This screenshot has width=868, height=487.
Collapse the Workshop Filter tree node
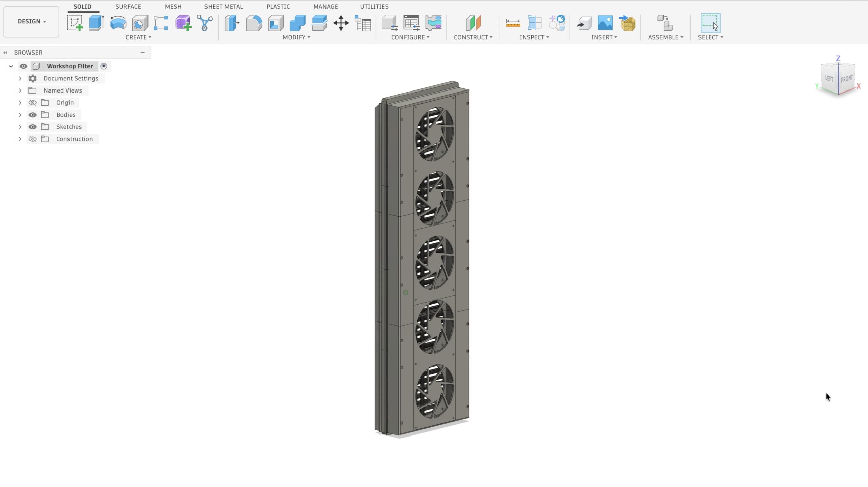pos(11,66)
